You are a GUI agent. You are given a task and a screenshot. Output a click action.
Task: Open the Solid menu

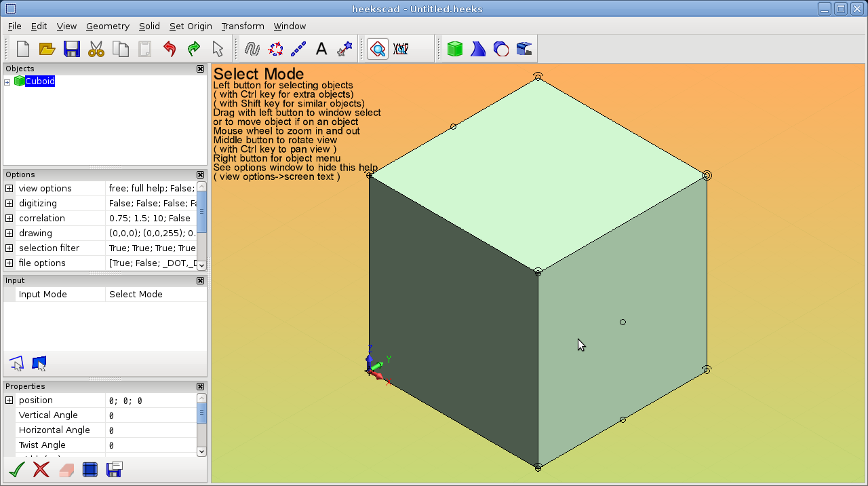pyautogui.click(x=149, y=26)
